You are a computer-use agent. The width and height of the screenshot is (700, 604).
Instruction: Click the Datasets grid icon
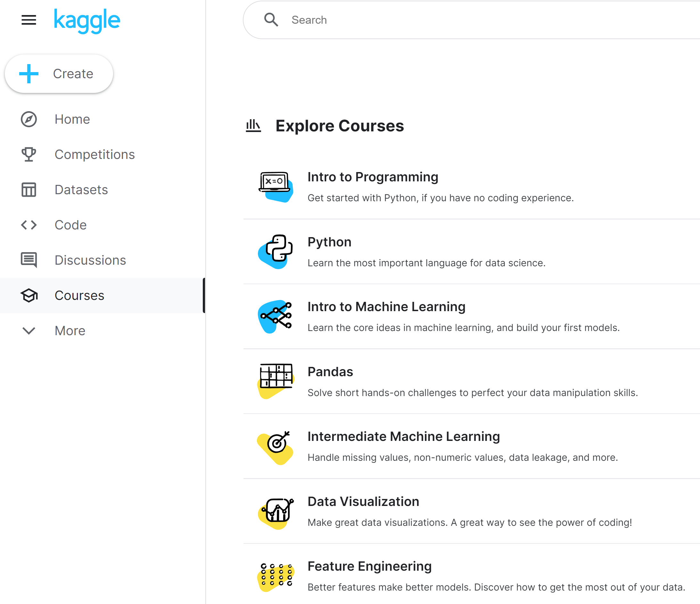pos(29,190)
